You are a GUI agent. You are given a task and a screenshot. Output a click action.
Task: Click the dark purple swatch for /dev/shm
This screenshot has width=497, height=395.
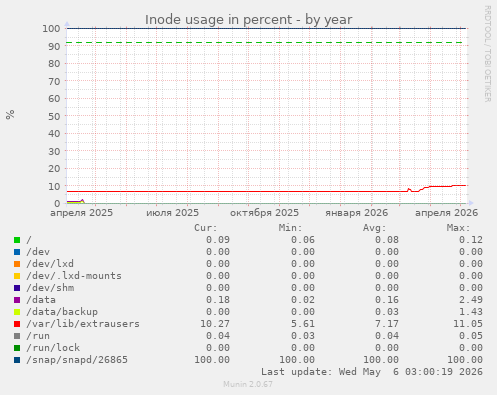pos(17,288)
